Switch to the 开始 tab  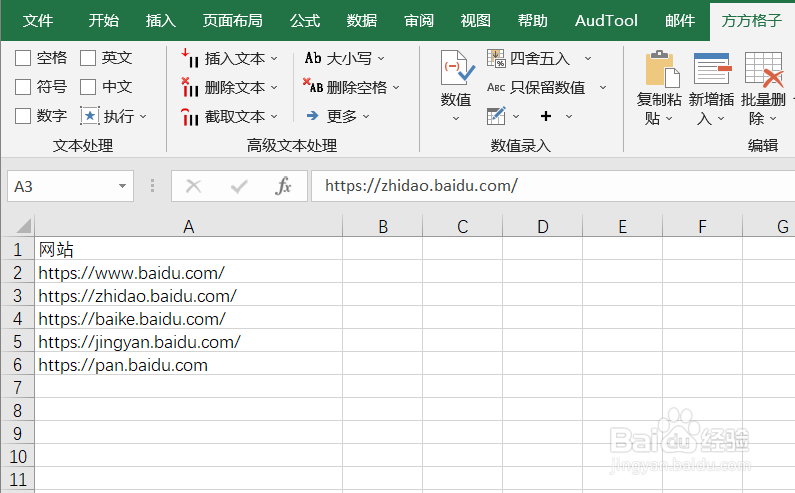click(103, 21)
